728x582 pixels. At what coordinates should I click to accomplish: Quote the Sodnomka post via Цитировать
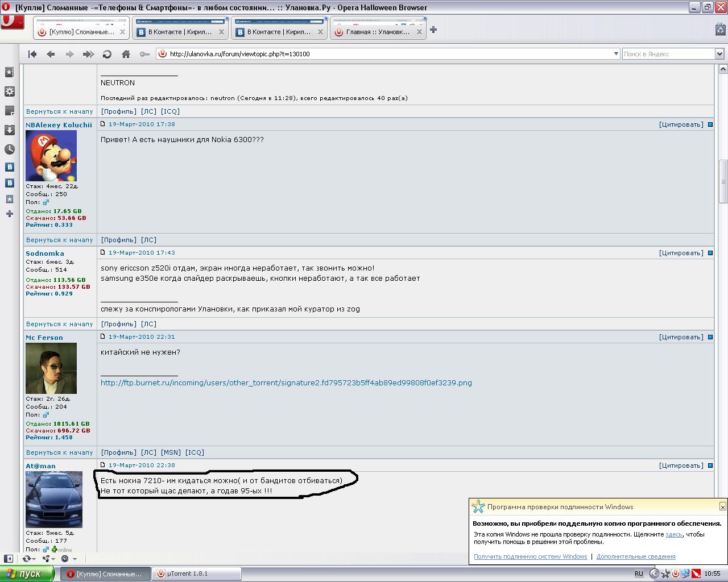coord(681,253)
